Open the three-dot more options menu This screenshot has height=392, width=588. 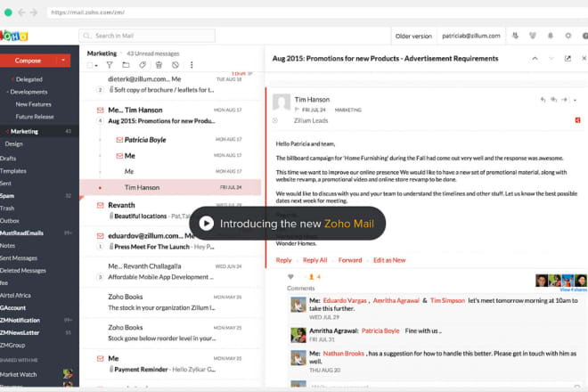coord(192,65)
